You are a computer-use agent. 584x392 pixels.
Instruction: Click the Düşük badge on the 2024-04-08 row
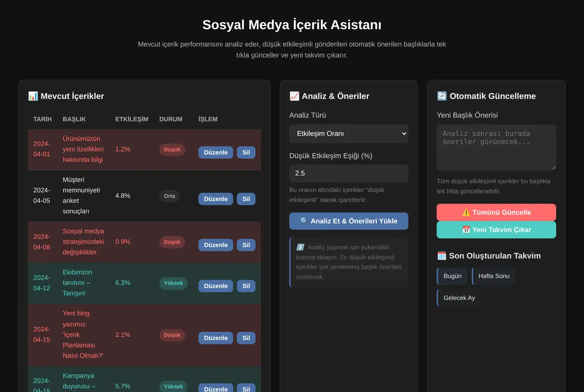[172, 242]
